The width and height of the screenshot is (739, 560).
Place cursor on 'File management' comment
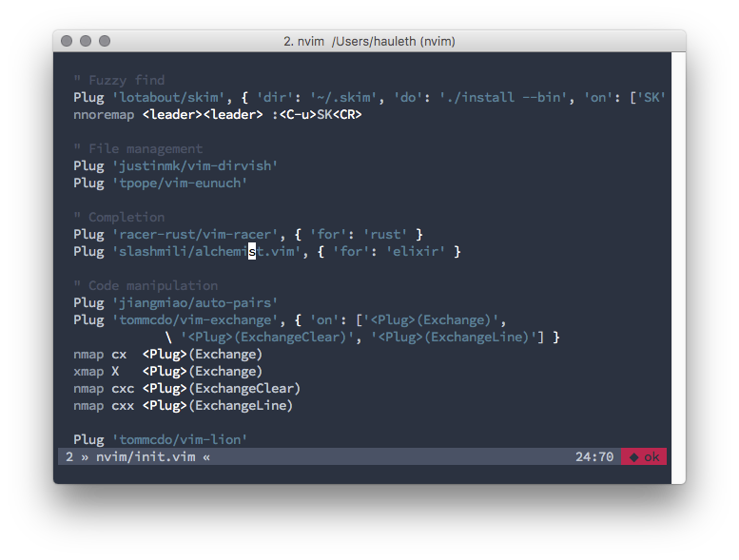click(145, 149)
